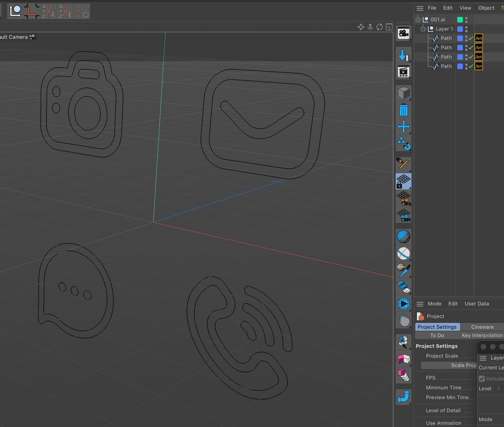This screenshot has width=504, height=427.
Task: Collapse the Layer 1 hierarchy
Action: coord(423,29)
